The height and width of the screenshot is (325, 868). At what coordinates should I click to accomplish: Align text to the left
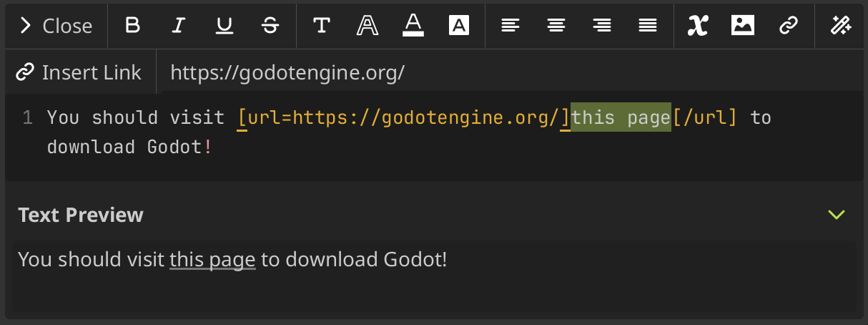click(510, 26)
